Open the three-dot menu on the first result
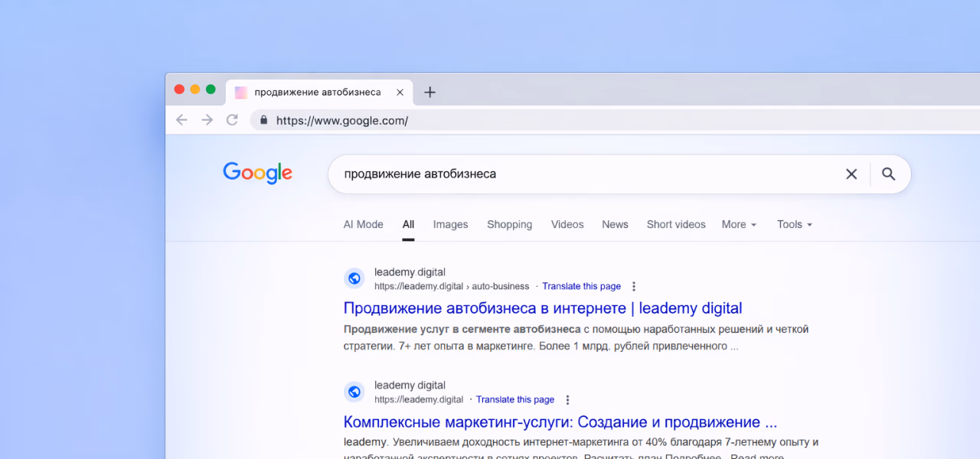This screenshot has width=980, height=459. 633,285
